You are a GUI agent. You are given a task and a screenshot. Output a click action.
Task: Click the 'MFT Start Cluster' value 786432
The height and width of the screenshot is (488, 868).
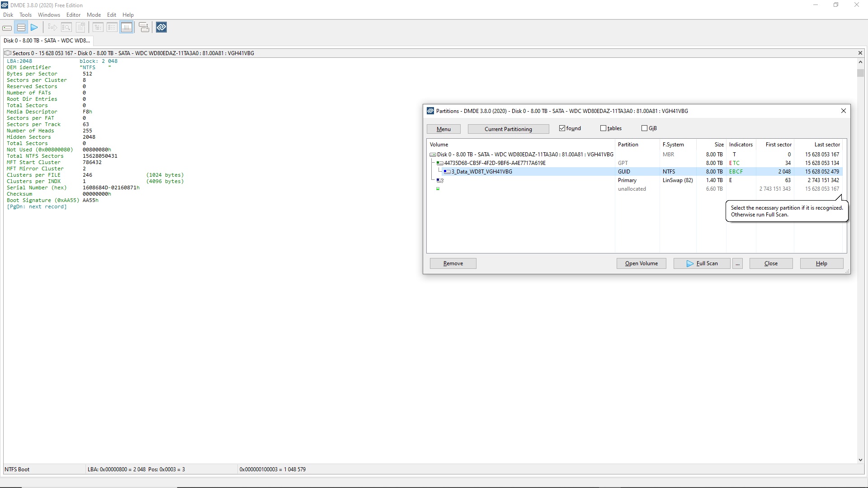(x=92, y=163)
